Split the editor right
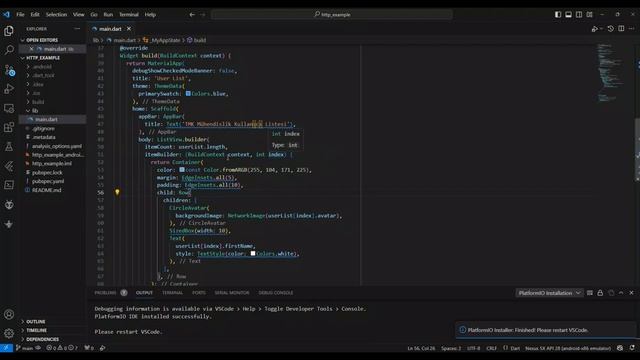 tap(621, 29)
